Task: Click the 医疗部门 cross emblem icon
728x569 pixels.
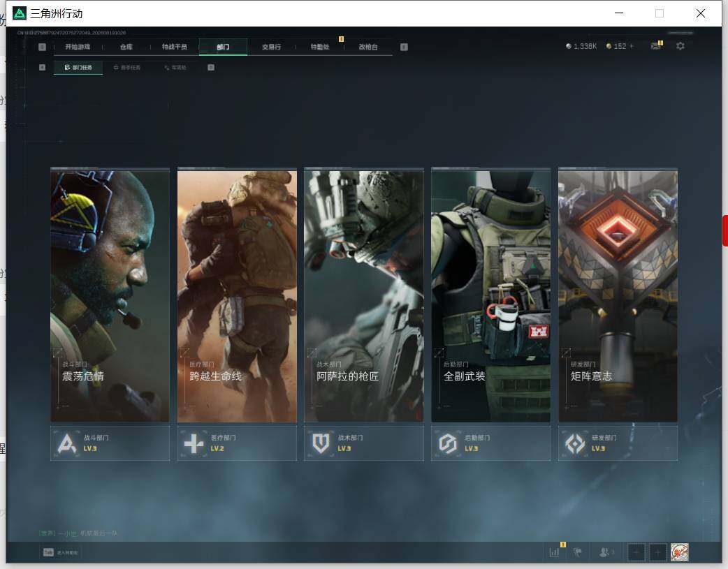Action: 194,444
